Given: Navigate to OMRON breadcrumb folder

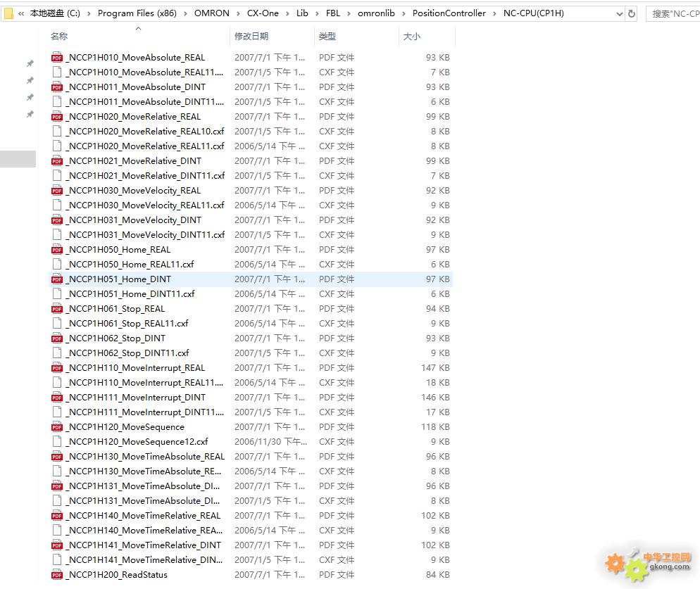Looking at the screenshot, I should tap(211, 13).
